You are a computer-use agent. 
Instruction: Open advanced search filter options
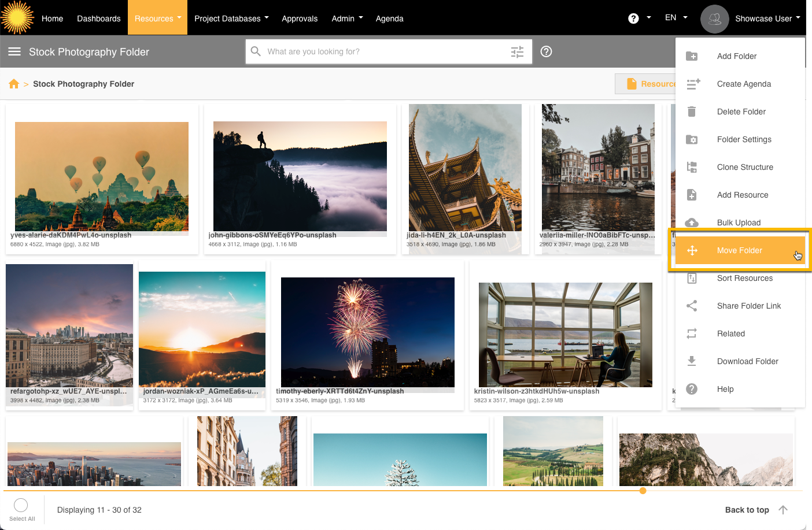517,52
